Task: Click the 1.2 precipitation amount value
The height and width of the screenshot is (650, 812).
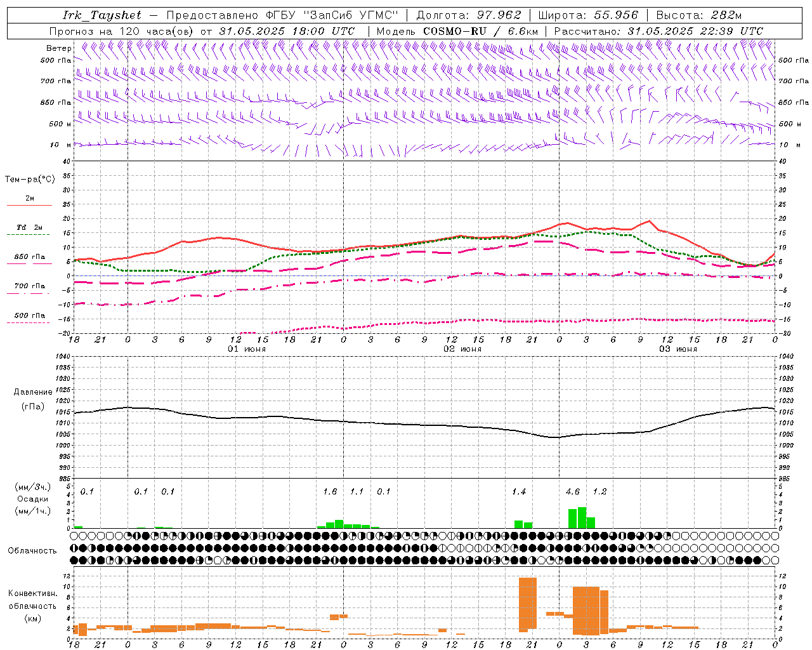Action: coord(599,492)
